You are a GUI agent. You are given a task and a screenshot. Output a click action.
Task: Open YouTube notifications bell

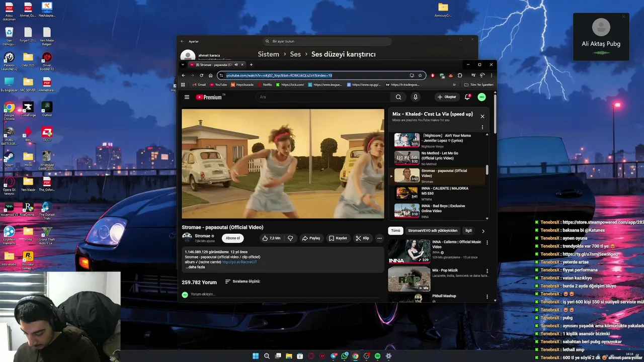pyautogui.click(x=467, y=97)
